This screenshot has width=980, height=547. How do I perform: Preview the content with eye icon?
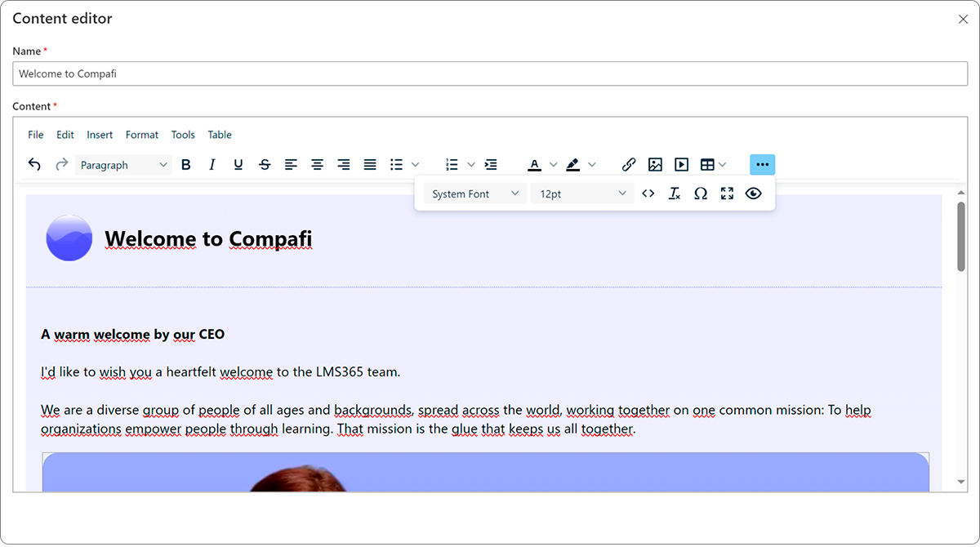[x=753, y=193]
